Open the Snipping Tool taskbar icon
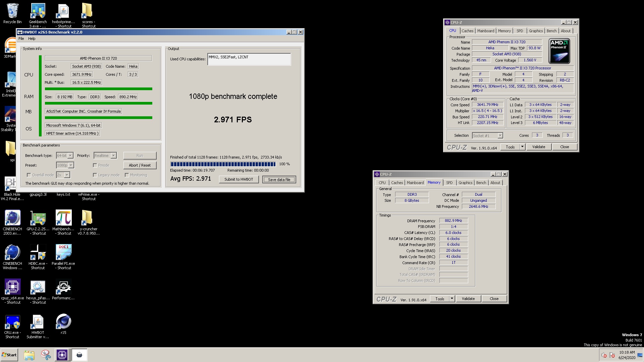 pos(46,355)
